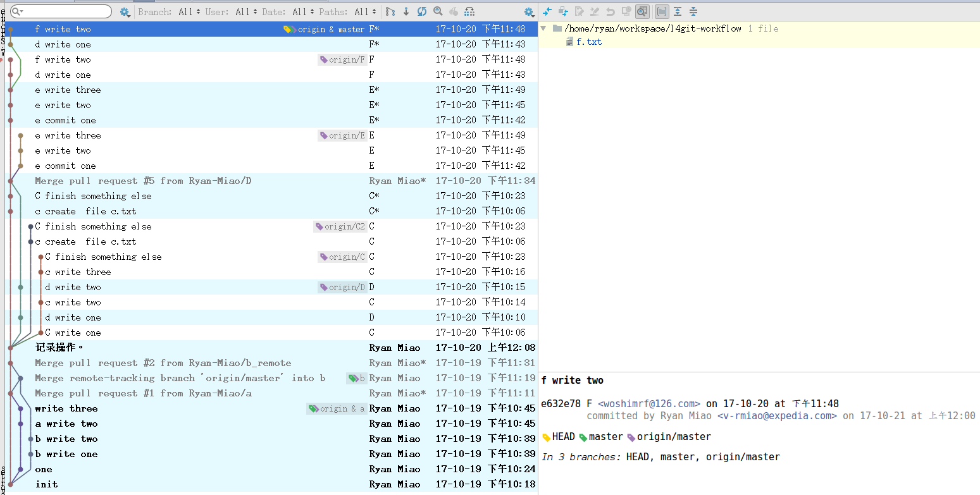Click the 'origin & master' branch label in the log
Viewport: 980px width, 495px height.
325,29
